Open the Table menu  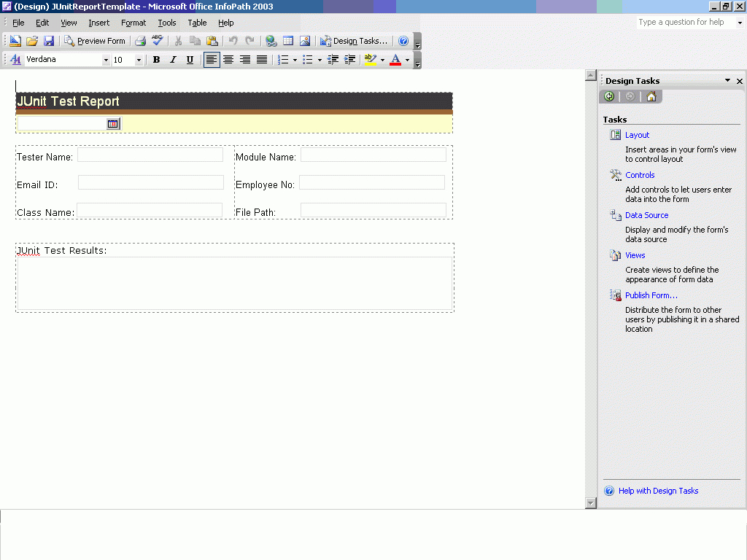196,23
